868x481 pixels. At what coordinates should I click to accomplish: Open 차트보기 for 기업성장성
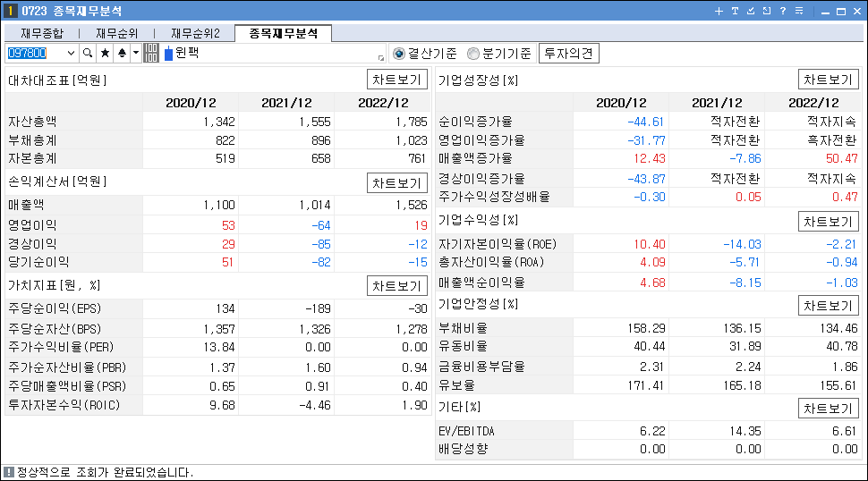(828, 80)
